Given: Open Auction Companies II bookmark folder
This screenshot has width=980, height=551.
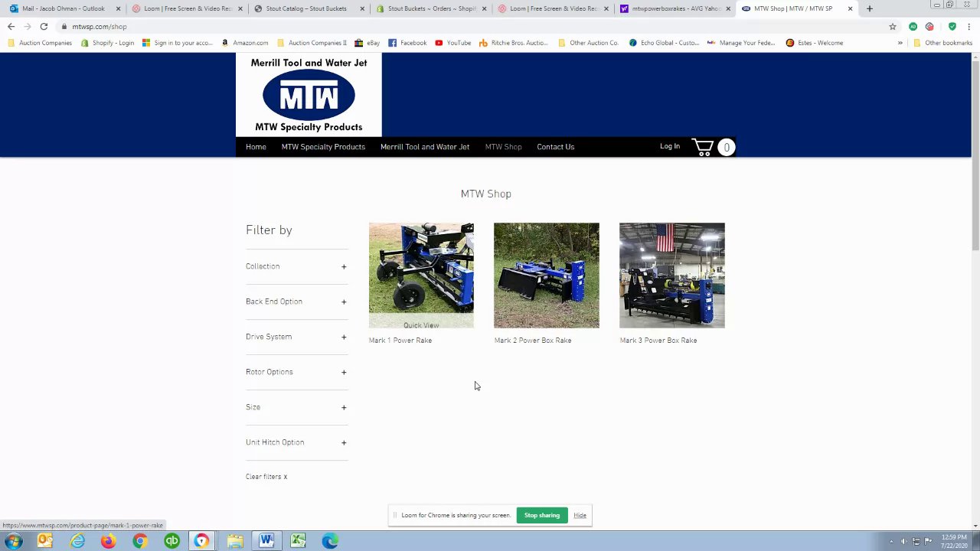Looking at the screenshot, I should [x=312, y=43].
